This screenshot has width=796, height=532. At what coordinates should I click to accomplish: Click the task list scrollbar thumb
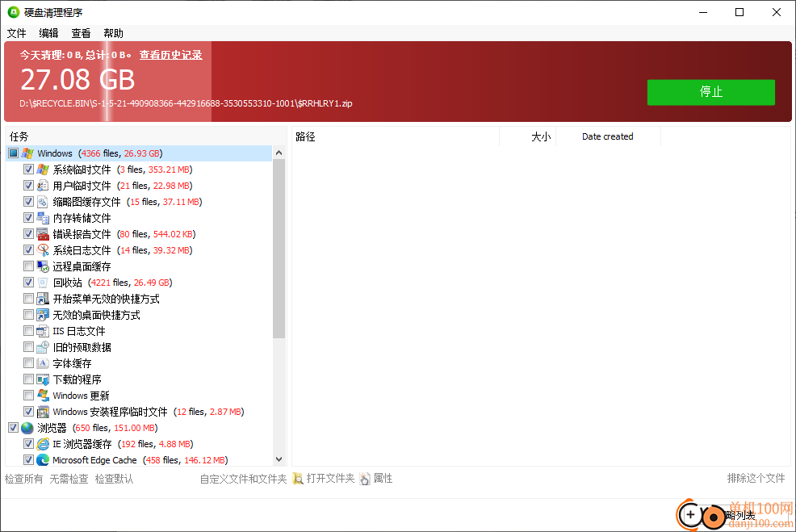[x=279, y=249]
